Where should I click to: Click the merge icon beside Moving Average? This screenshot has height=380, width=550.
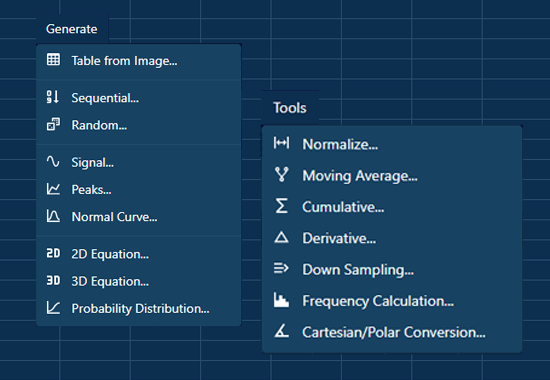pos(282,174)
